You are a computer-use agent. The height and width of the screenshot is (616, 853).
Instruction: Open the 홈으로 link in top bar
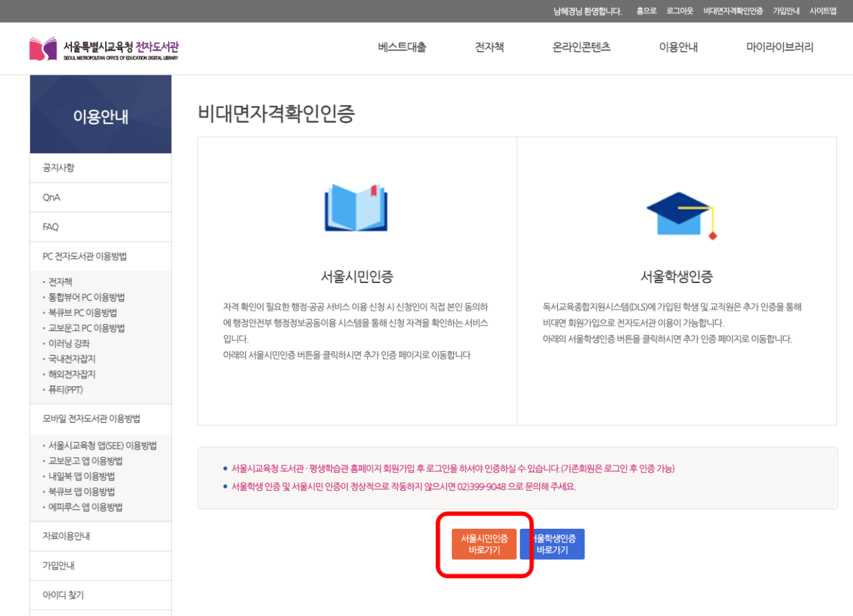pyautogui.click(x=646, y=11)
